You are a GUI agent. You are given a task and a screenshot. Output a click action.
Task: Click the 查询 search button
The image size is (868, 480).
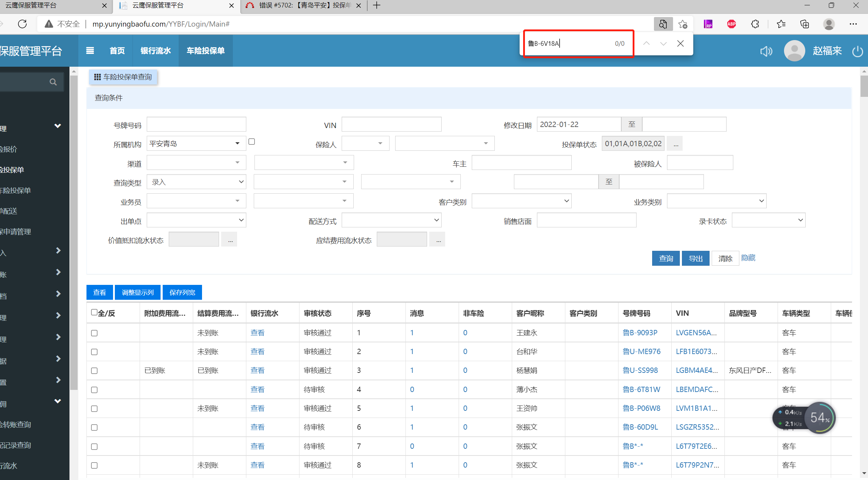point(665,258)
